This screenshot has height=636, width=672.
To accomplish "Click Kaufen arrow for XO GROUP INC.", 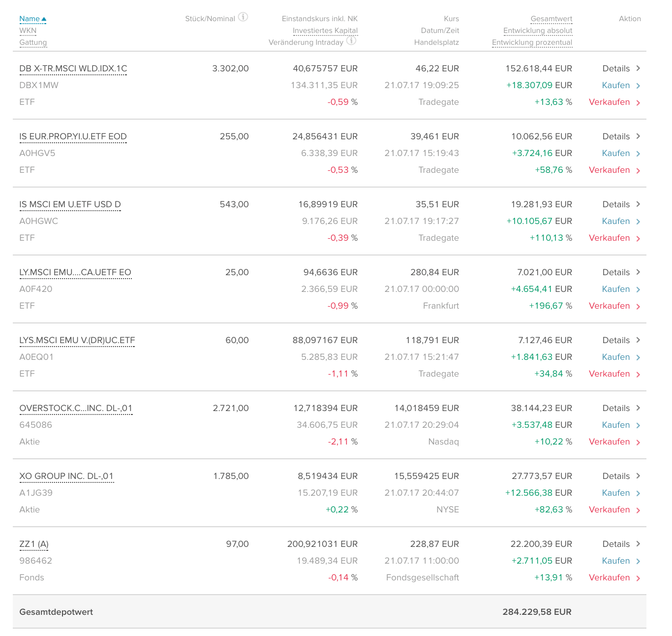I will pos(638,493).
